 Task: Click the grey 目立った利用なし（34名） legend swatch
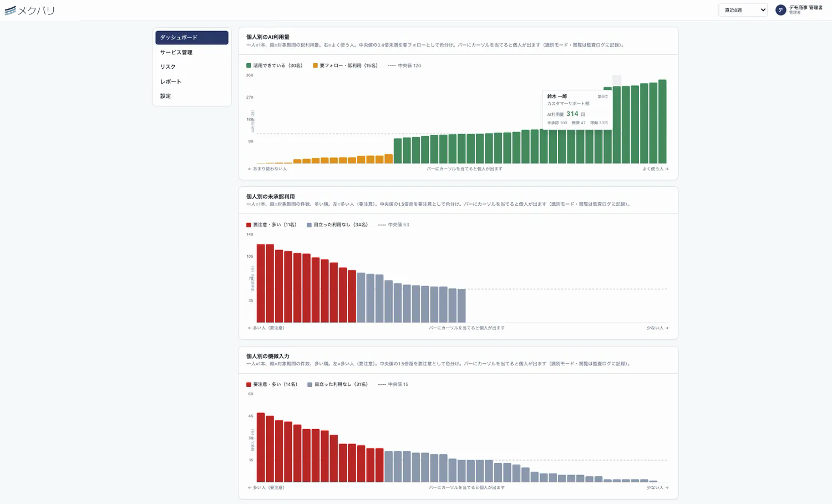309,225
